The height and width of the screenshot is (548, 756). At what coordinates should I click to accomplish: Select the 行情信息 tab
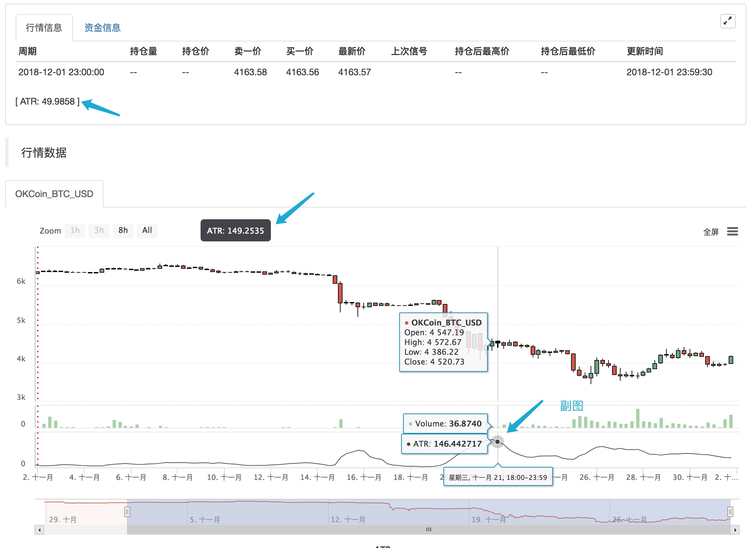[44, 28]
